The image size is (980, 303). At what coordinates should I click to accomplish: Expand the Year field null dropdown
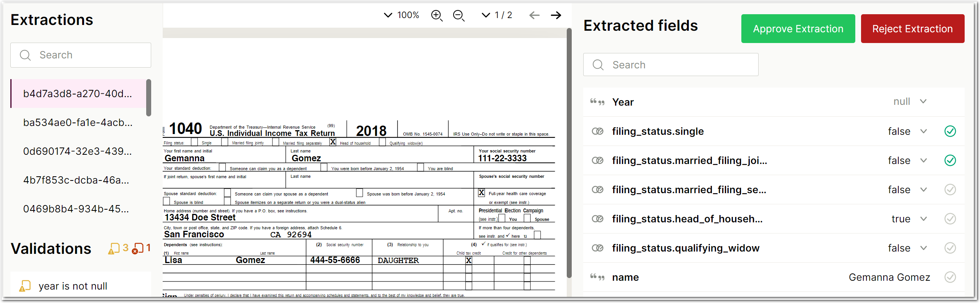click(x=923, y=102)
